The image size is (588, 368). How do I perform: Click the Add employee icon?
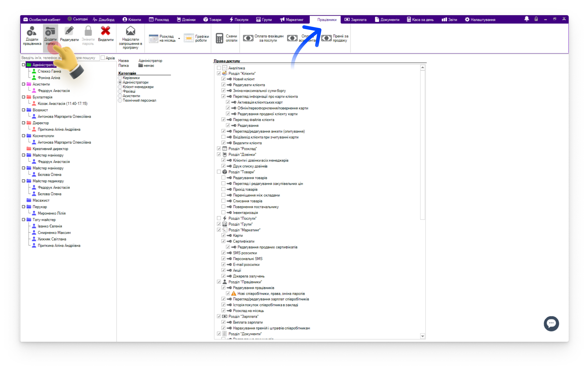(32, 31)
